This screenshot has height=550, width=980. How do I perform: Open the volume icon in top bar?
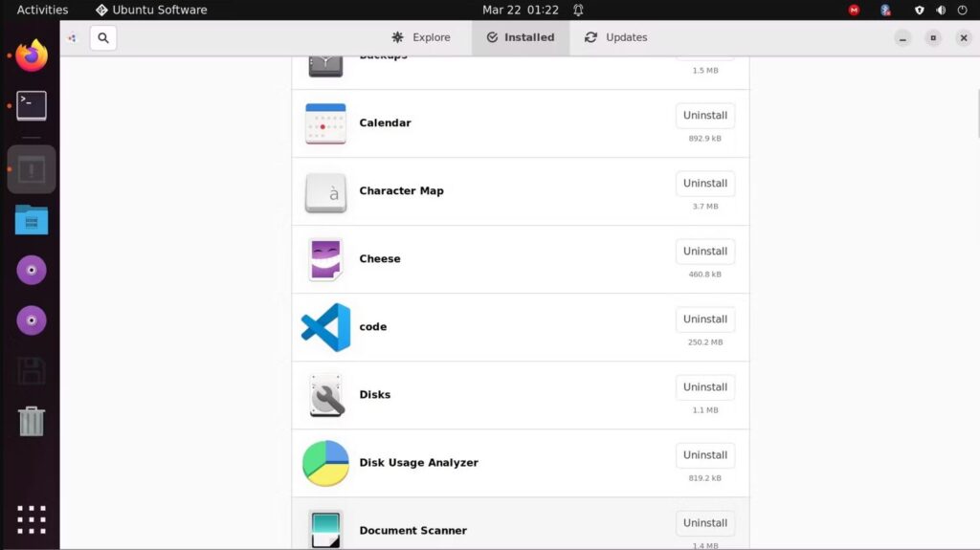click(x=941, y=10)
